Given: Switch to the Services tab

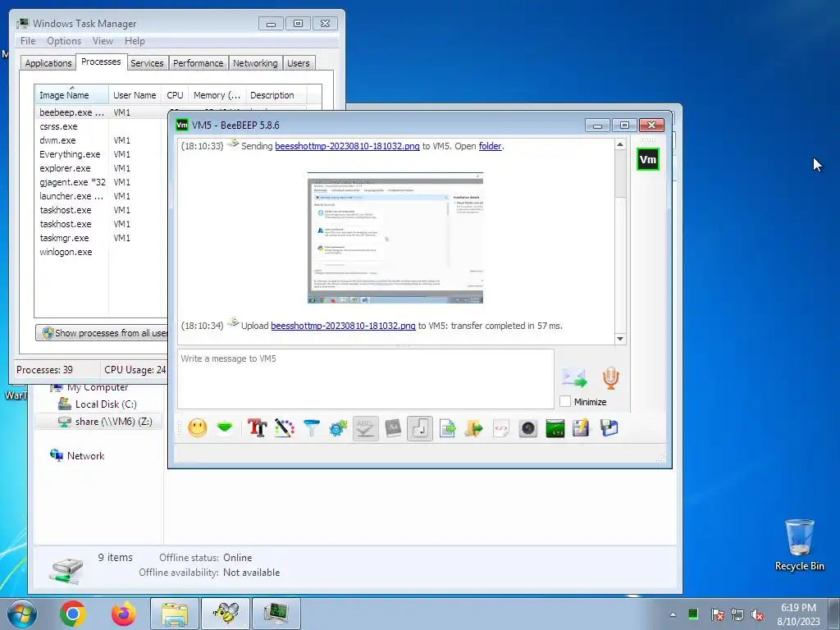Looking at the screenshot, I should click(147, 63).
